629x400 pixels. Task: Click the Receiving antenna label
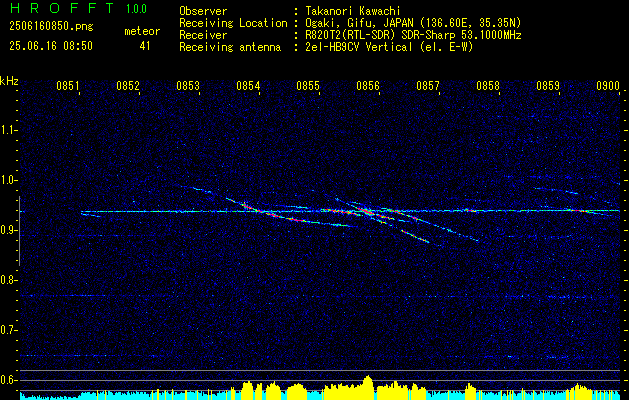click(x=230, y=47)
